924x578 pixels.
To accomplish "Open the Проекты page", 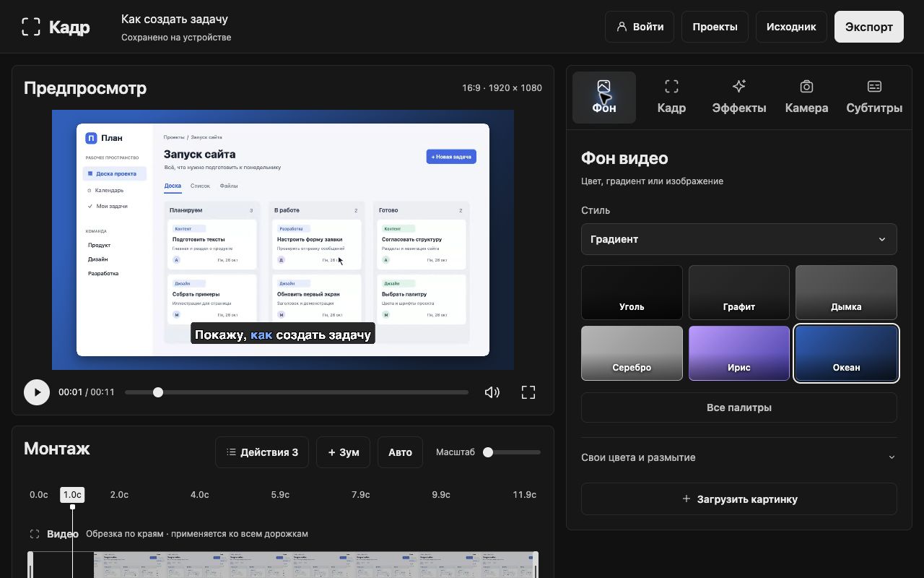I will click(715, 27).
